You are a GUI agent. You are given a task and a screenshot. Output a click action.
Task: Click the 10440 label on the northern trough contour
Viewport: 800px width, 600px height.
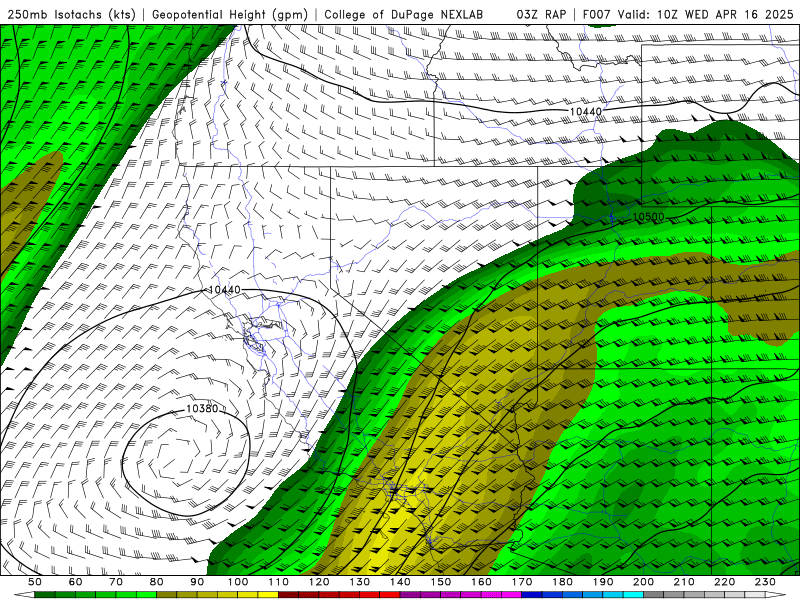pyautogui.click(x=586, y=111)
